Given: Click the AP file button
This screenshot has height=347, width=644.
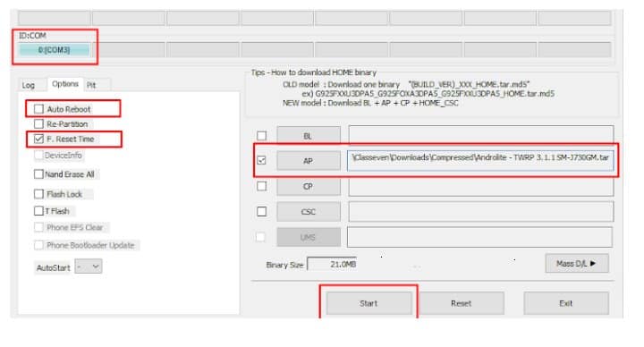Looking at the screenshot, I should click(309, 161).
